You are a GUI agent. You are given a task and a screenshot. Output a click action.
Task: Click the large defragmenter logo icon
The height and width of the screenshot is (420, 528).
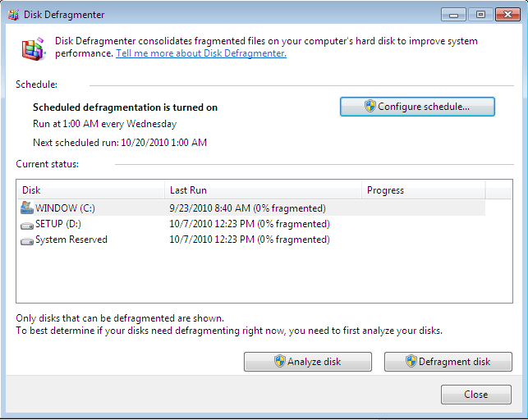pos(32,49)
